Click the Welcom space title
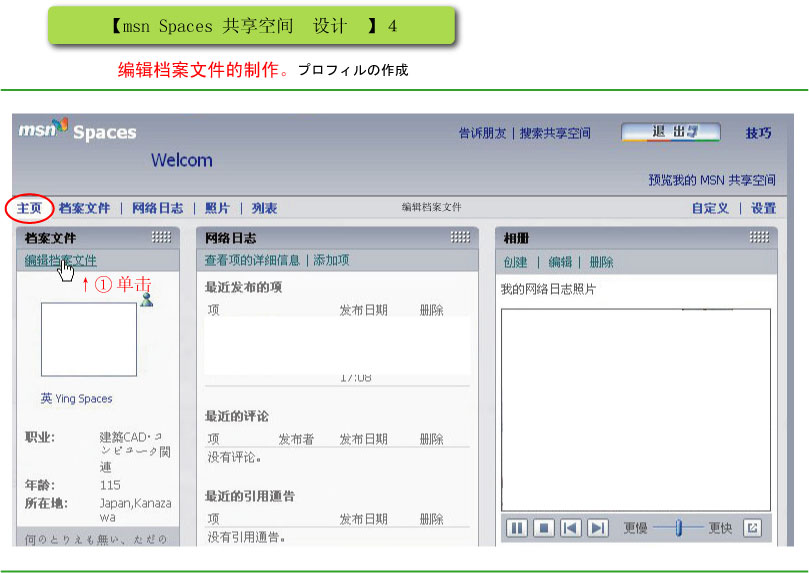The image size is (809, 573). tap(182, 160)
